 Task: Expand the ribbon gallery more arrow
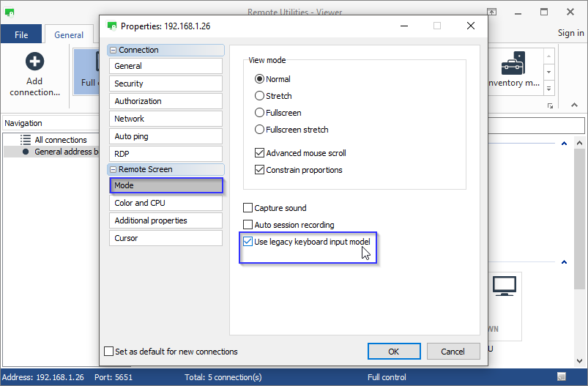tap(548, 89)
